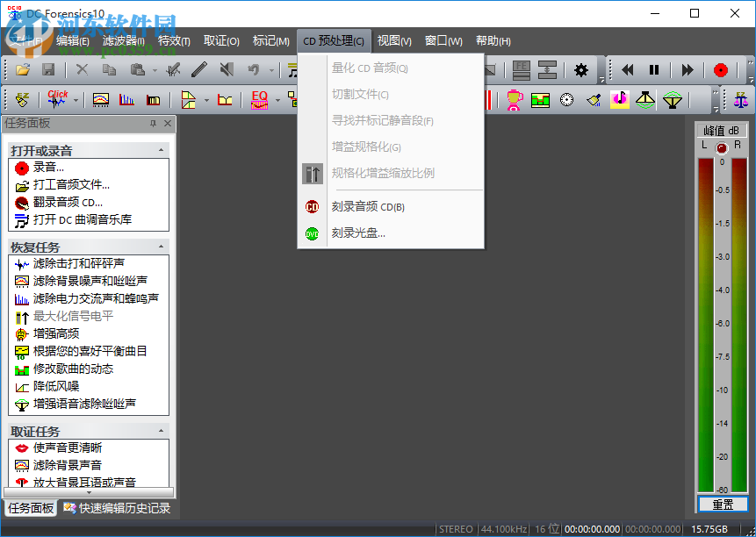Click the peak meter red indicator between L and R

pyautogui.click(x=721, y=148)
